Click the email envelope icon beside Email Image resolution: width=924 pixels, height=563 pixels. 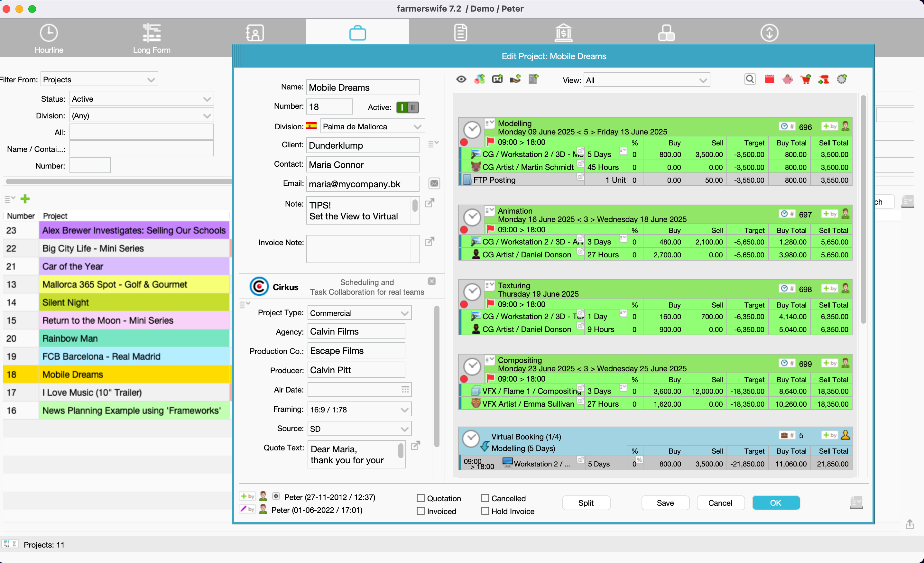[x=434, y=183]
